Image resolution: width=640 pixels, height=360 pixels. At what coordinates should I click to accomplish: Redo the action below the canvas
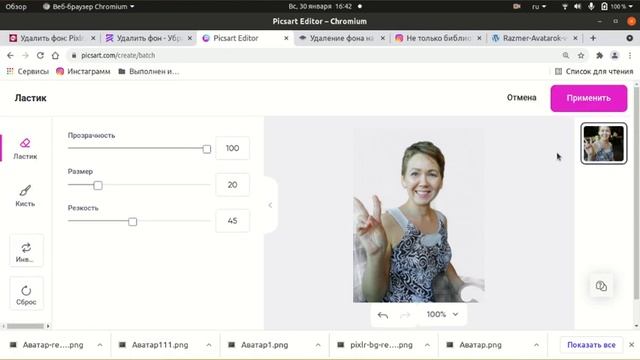tap(405, 315)
